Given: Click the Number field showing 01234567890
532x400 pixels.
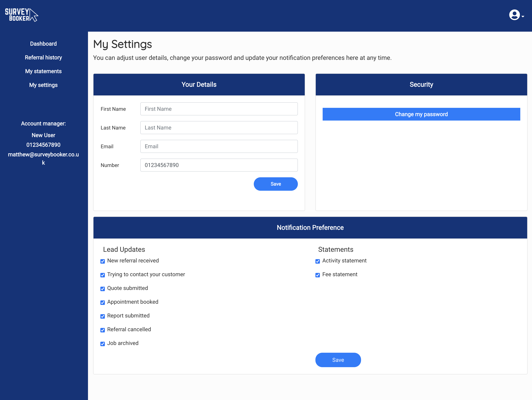Looking at the screenshot, I should tap(219, 165).
